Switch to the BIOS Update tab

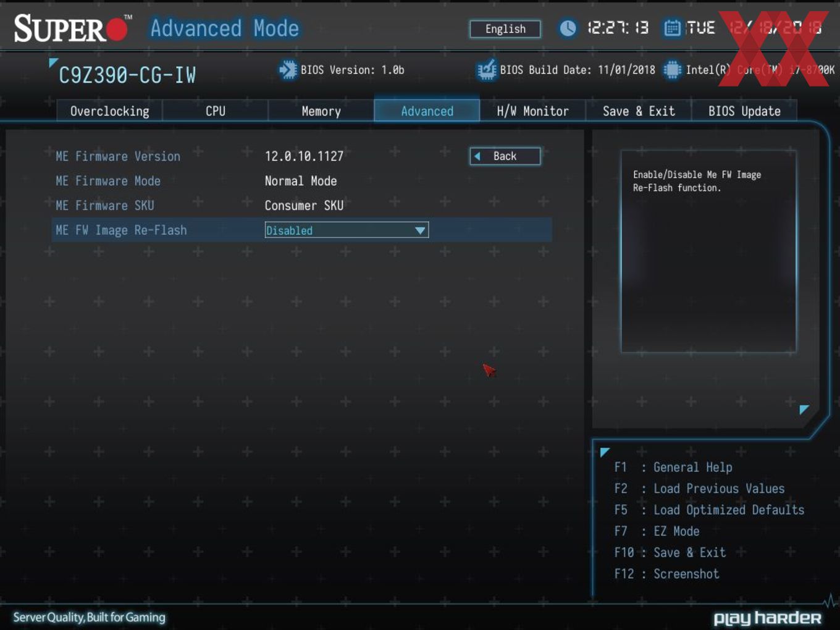744,111
